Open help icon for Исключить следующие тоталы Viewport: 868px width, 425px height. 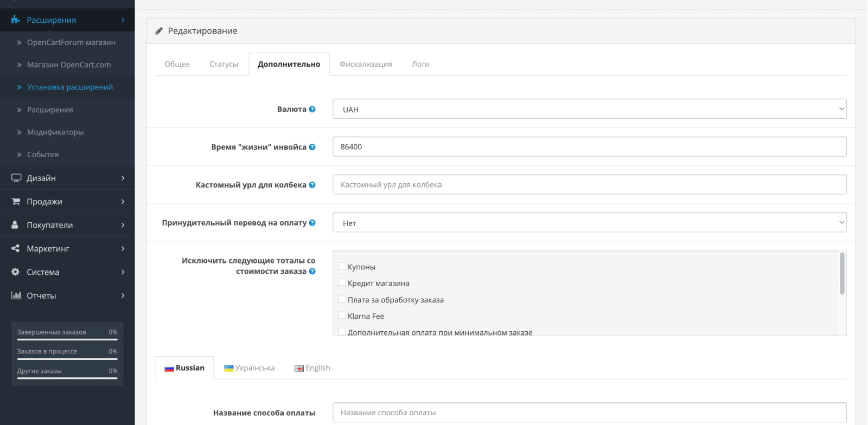(x=312, y=272)
